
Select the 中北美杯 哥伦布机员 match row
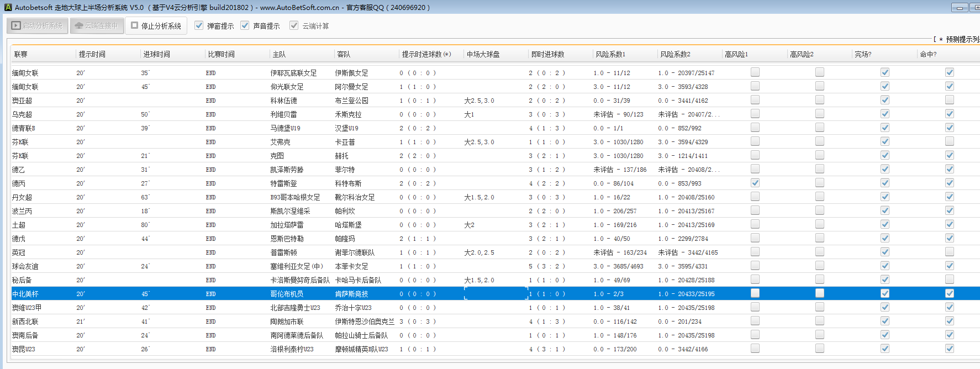(287, 294)
